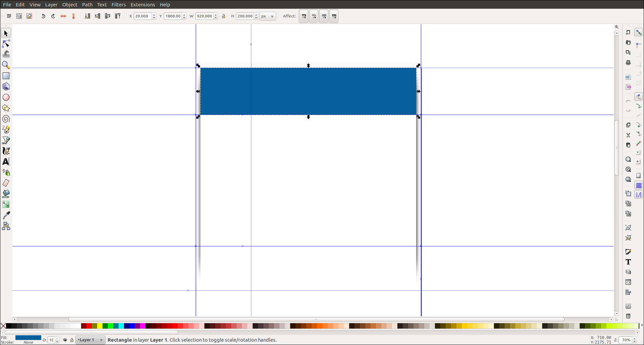The height and width of the screenshot is (345, 644).
Task: Select the Node editing tool
Action: click(x=6, y=44)
